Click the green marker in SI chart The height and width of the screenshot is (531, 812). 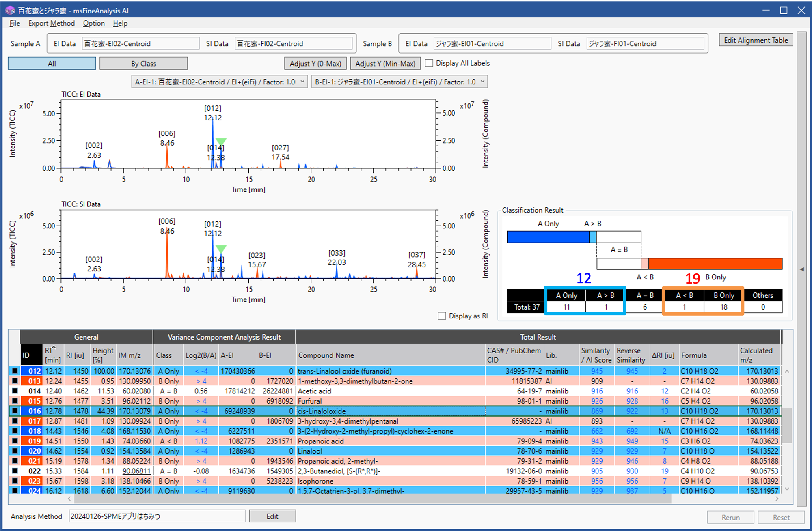(221, 249)
